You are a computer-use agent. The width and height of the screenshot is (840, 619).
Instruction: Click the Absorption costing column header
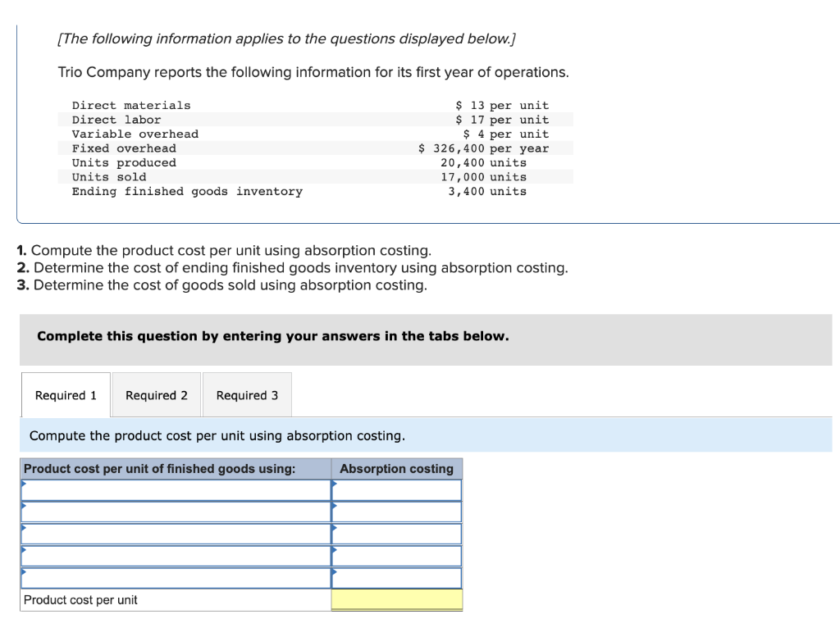tap(396, 468)
